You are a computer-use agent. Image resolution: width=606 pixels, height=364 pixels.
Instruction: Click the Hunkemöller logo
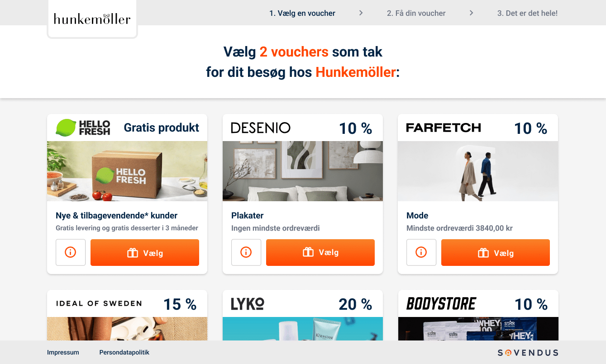click(92, 19)
